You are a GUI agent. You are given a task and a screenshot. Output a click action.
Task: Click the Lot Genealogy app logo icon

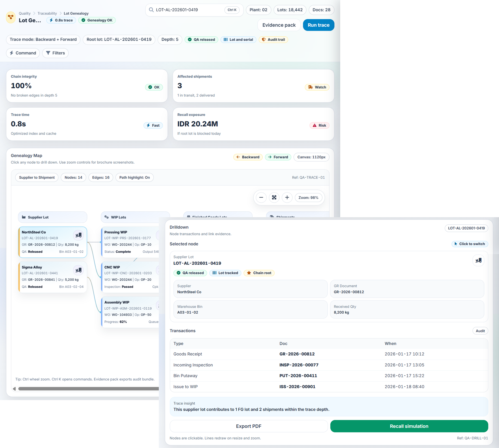point(11,17)
